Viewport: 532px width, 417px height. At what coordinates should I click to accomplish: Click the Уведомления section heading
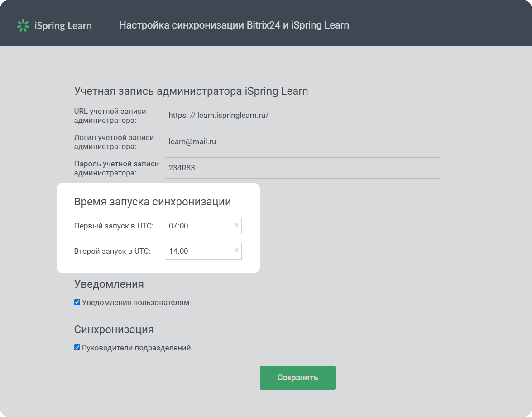[109, 284]
